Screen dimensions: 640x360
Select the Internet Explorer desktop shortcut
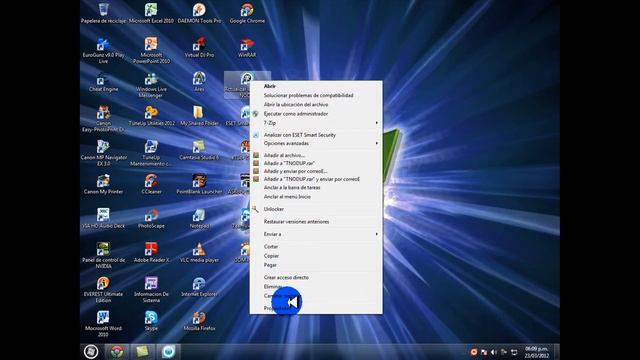click(199, 287)
